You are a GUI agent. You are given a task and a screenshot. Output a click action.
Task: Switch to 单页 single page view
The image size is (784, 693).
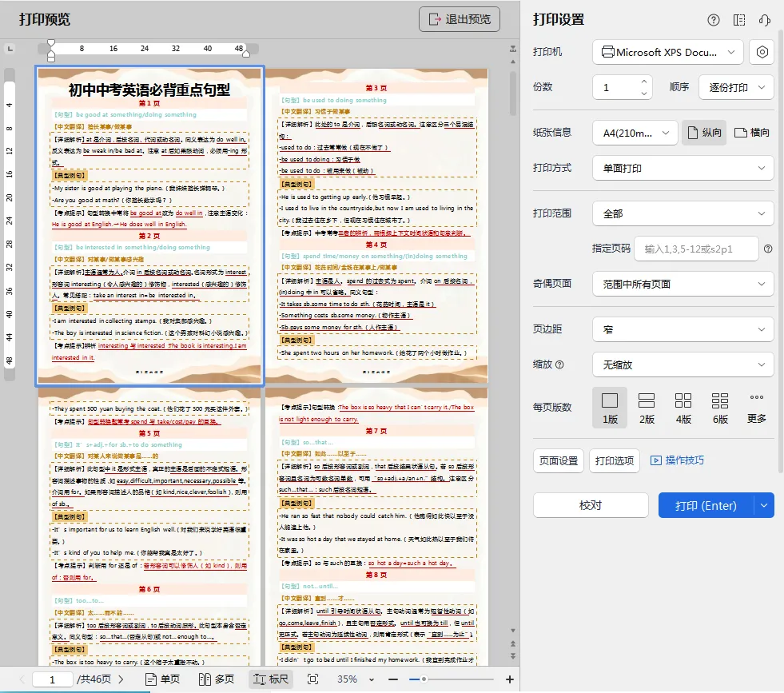162,679
